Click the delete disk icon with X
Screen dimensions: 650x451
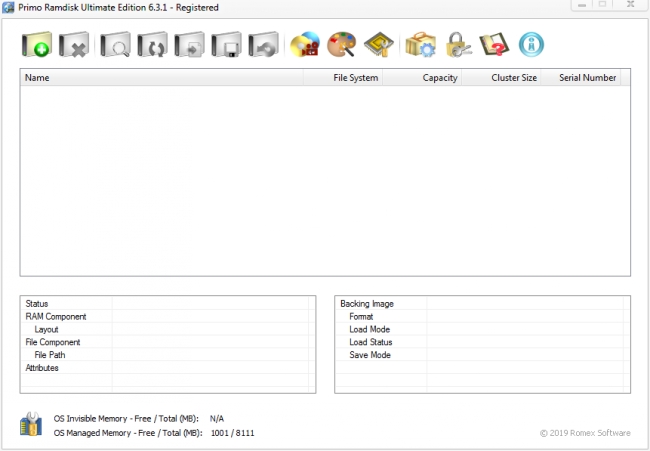(x=74, y=44)
